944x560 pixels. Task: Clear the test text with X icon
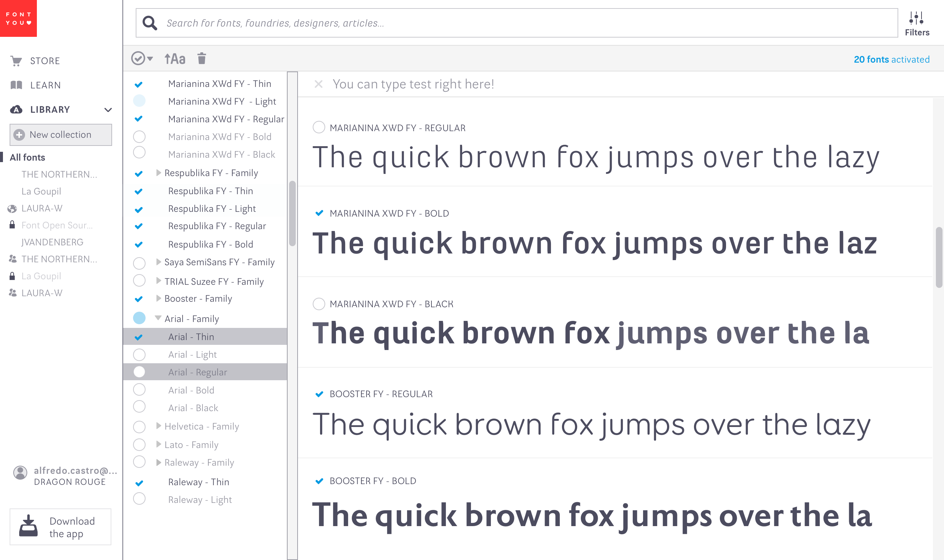318,84
